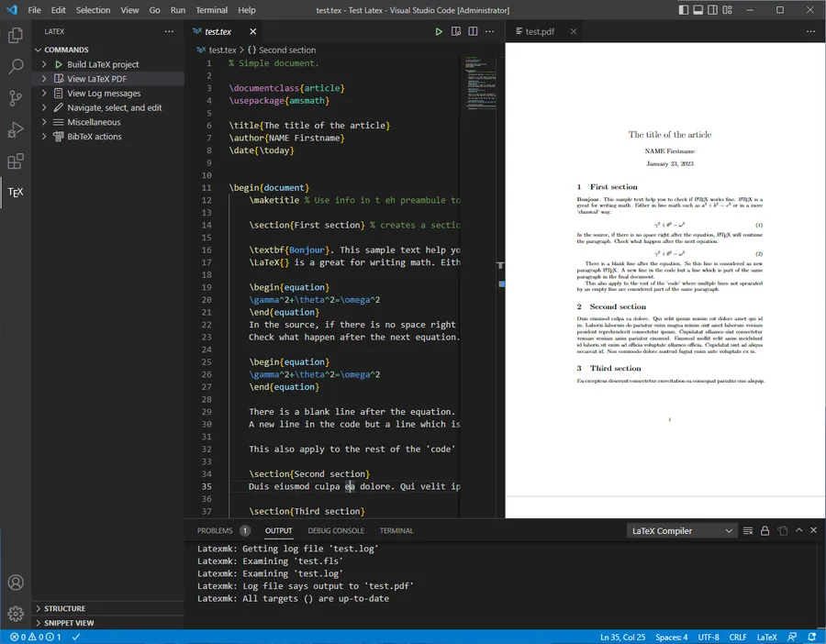
Task: Expand Navigate, select, and edit chevron
Action: point(44,107)
